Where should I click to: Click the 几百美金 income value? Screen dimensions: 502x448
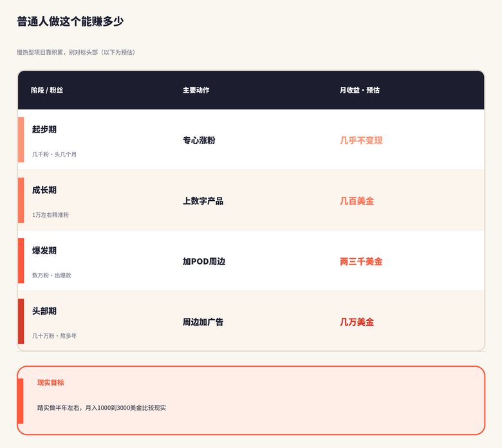[357, 201]
